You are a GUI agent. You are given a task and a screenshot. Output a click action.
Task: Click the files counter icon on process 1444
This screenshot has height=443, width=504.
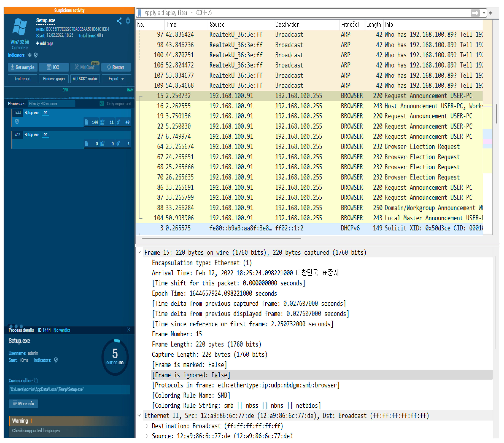[x=86, y=122]
